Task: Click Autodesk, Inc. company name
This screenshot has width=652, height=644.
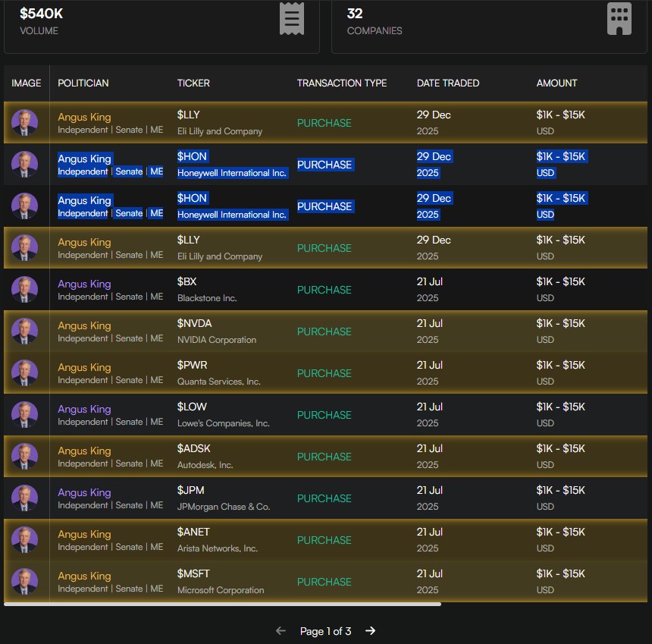Action: point(205,465)
